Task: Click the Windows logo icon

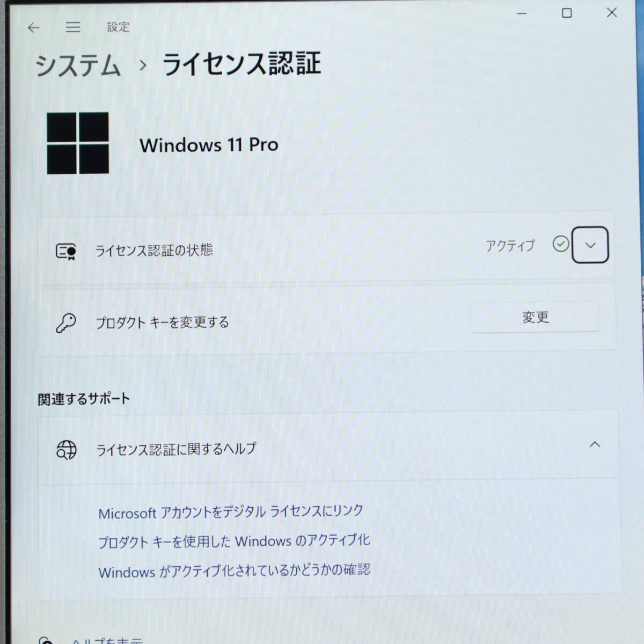Action: (x=78, y=143)
